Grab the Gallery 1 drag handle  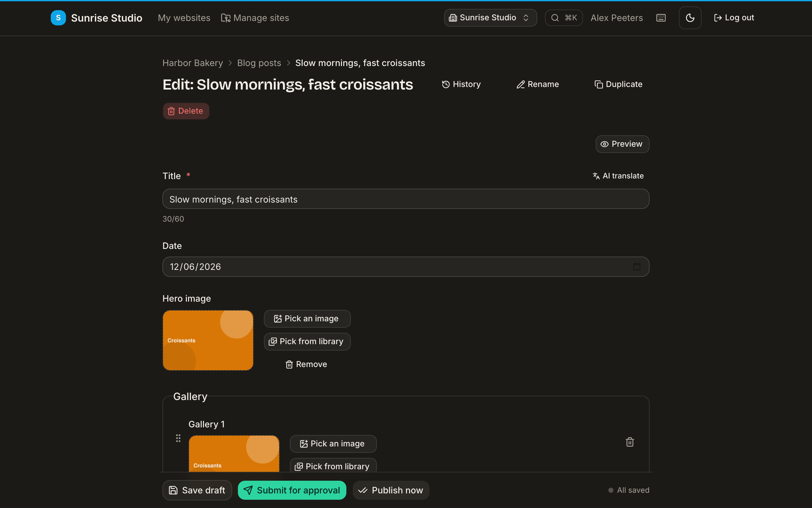point(178,438)
